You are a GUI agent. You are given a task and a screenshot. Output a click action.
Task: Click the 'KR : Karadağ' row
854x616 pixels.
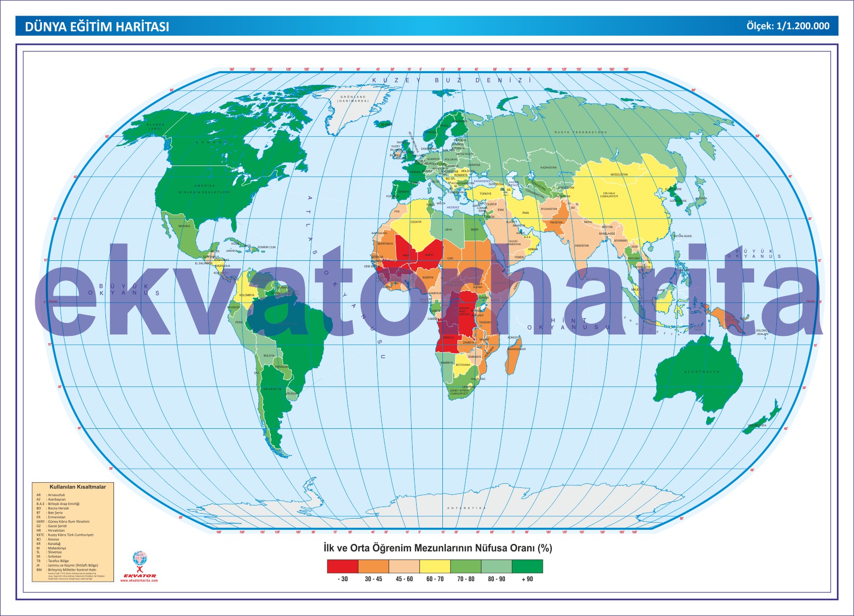48,544
